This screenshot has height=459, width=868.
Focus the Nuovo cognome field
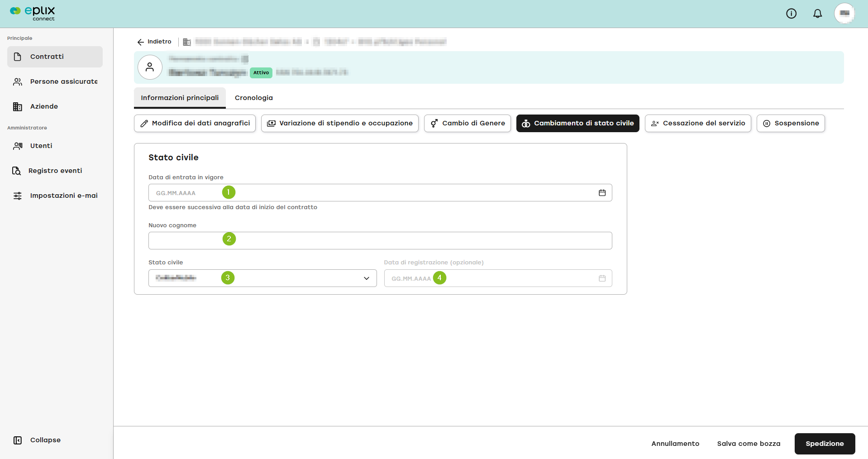click(x=380, y=241)
